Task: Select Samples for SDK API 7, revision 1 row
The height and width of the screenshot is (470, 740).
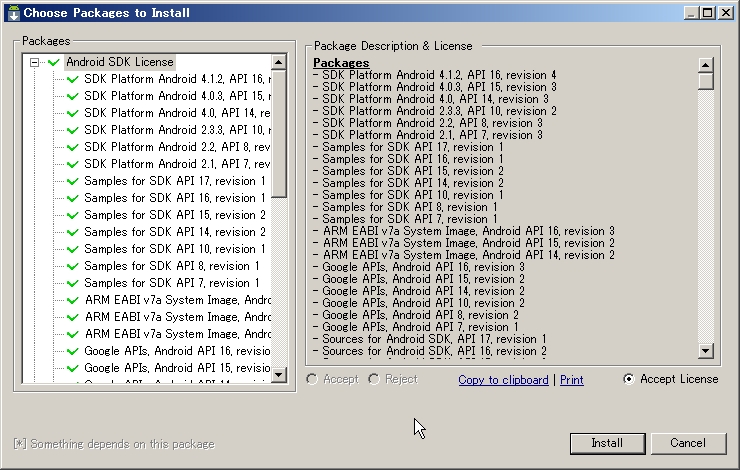Action: pos(172,283)
